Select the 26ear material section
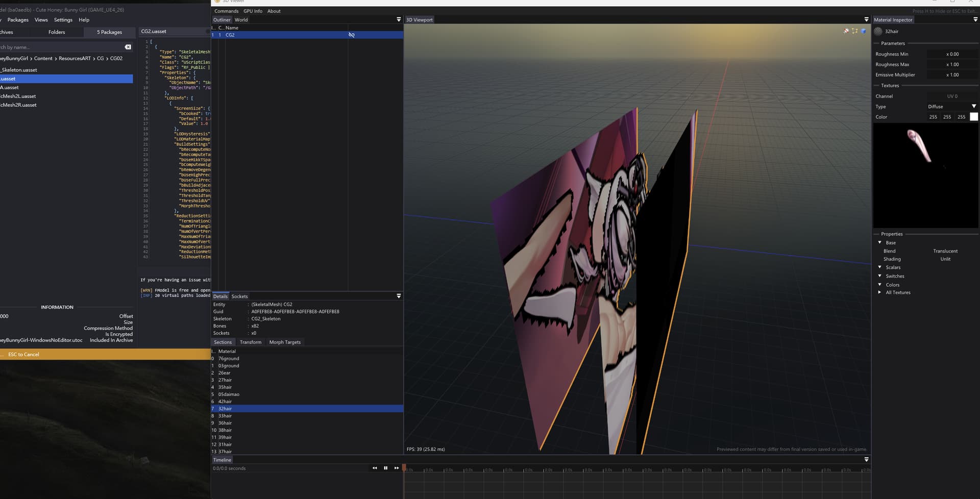The image size is (980, 499). pyautogui.click(x=307, y=373)
